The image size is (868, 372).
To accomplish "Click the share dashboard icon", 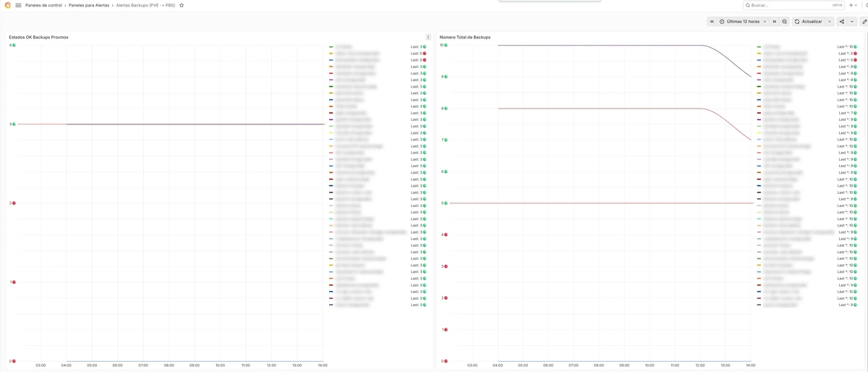I will coord(842,22).
